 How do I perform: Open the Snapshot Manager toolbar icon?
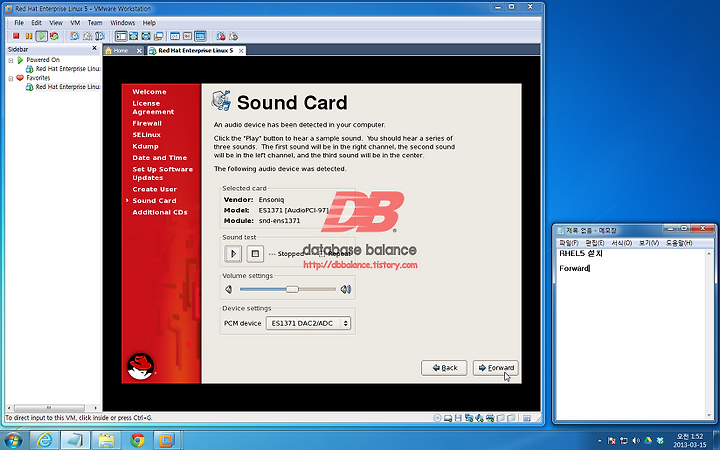pyautogui.click(x=100, y=36)
